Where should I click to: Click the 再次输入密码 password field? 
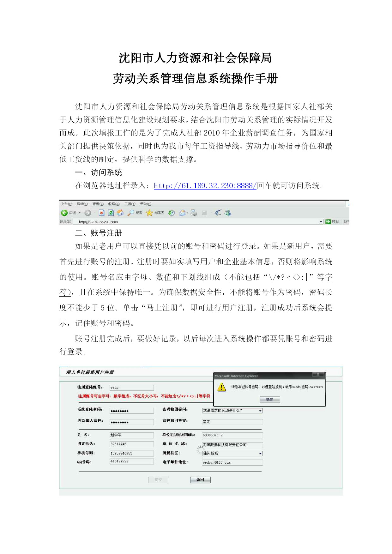(x=132, y=422)
